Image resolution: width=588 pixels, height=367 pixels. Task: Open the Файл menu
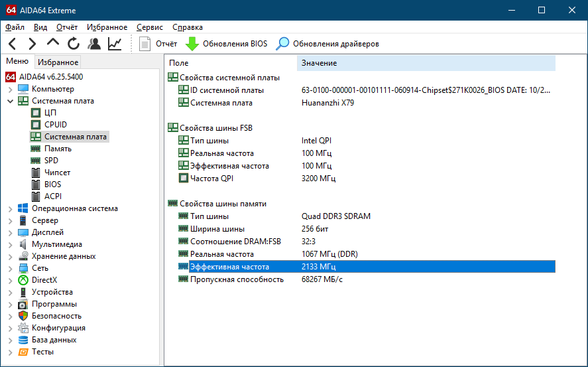tap(15, 27)
